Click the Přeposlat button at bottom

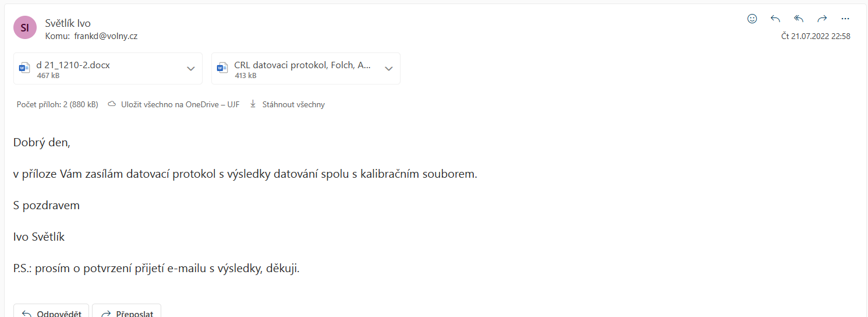click(126, 311)
